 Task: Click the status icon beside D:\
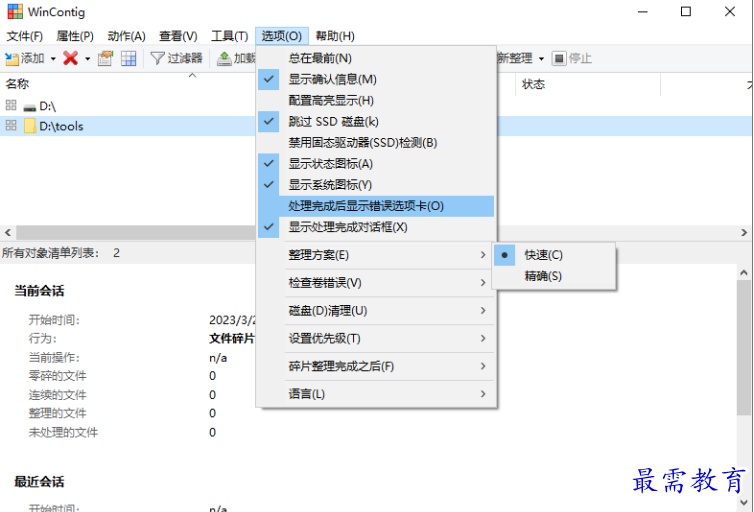click(x=11, y=105)
